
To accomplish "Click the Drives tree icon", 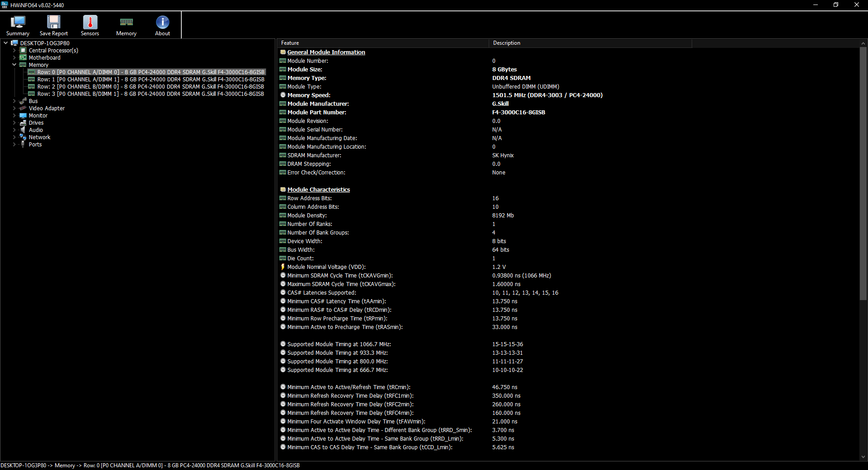I will pyautogui.click(x=23, y=122).
